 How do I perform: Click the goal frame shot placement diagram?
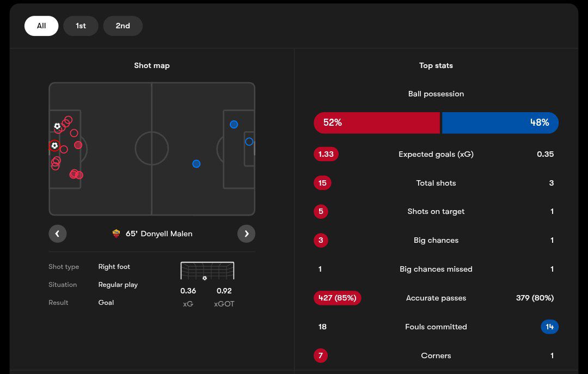coord(207,271)
